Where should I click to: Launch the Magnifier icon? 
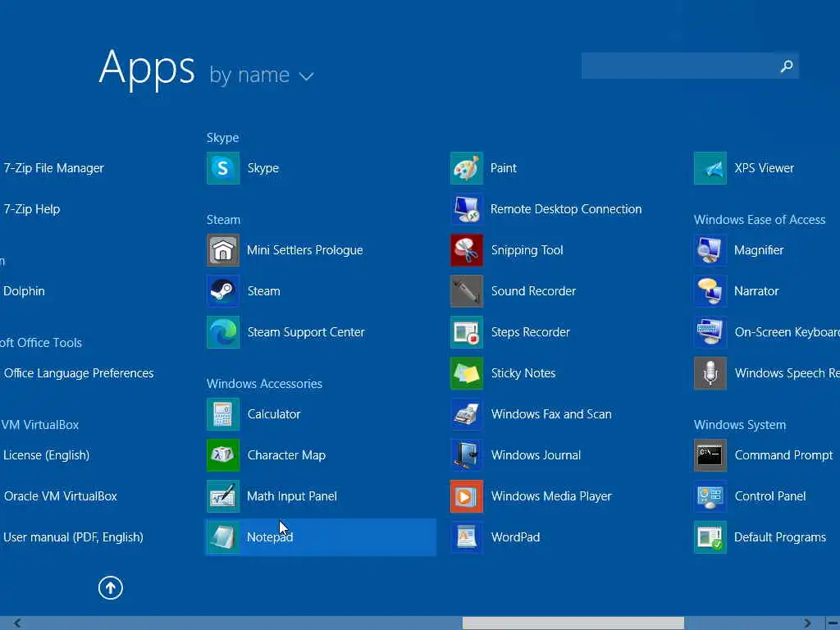click(x=710, y=250)
